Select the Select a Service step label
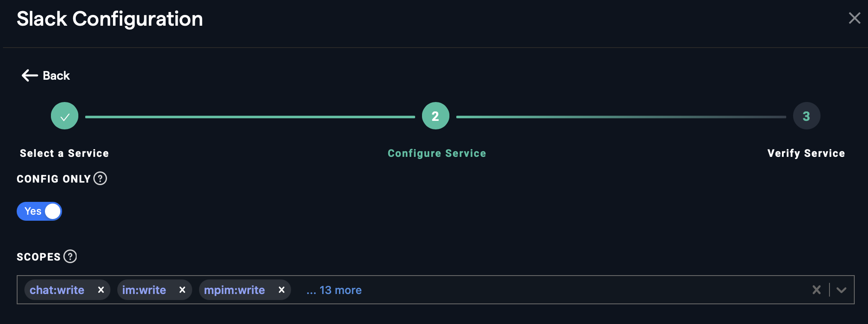Screen dimensions: 868x324 pyautogui.click(x=64, y=153)
